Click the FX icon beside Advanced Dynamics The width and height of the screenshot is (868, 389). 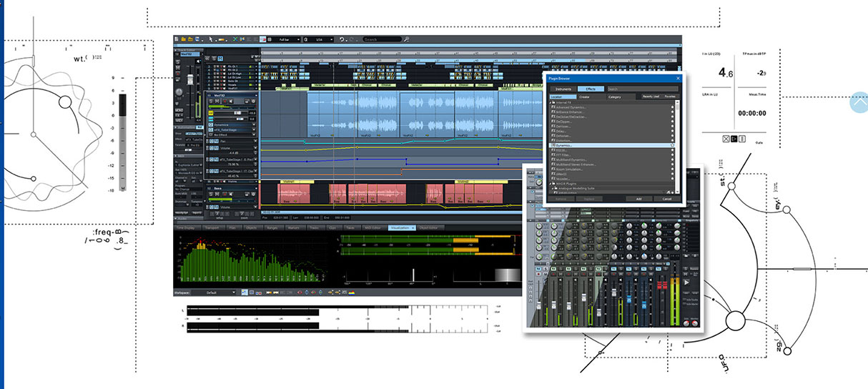[x=553, y=109]
